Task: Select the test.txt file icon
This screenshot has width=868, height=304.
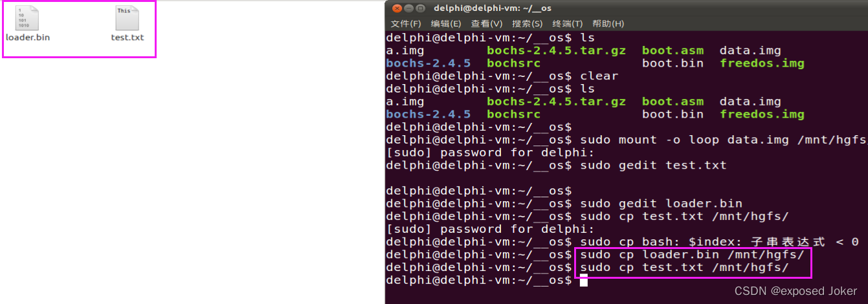Action: 128,17
